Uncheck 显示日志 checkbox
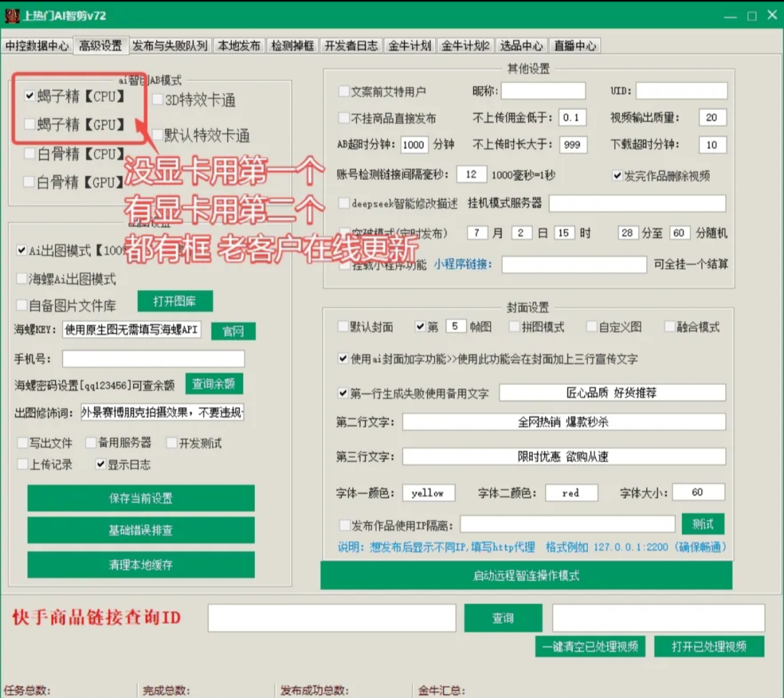Viewport: 784px width, 698px height. point(100,464)
